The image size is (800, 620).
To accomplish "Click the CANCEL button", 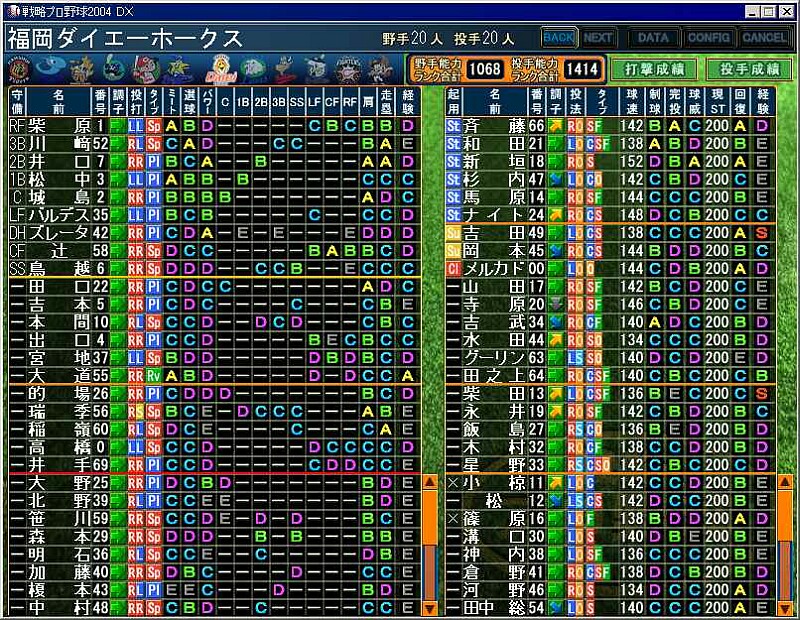I will pyautogui.click(x=764, y=38).
